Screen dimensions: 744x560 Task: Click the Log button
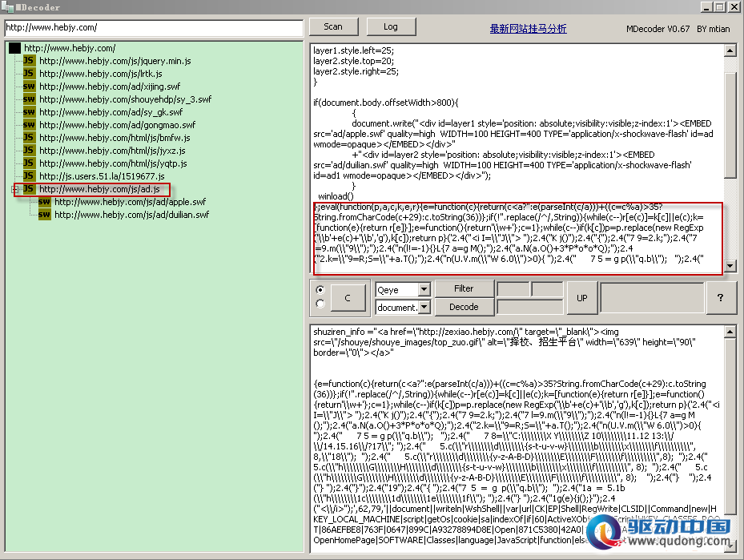pos(391,26)
